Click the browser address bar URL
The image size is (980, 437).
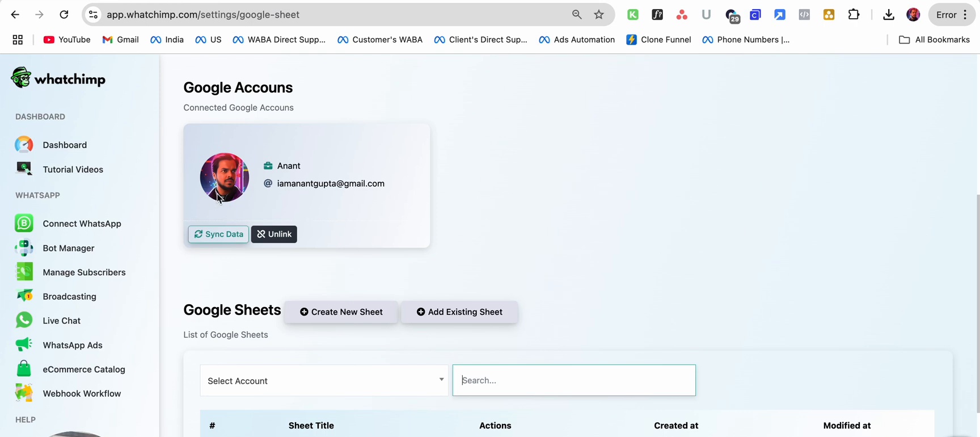(203, 15)
